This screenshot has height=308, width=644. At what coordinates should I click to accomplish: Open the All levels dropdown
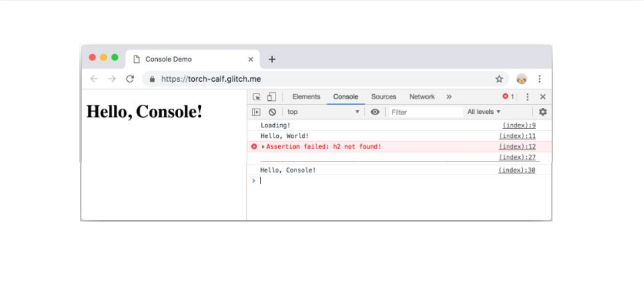tap(484, 112)
